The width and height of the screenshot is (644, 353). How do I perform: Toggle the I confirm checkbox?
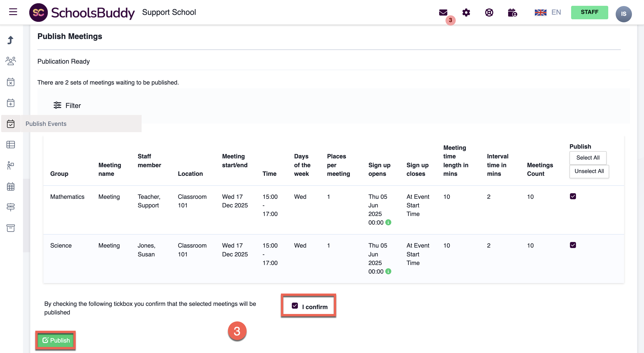(295, 306)
